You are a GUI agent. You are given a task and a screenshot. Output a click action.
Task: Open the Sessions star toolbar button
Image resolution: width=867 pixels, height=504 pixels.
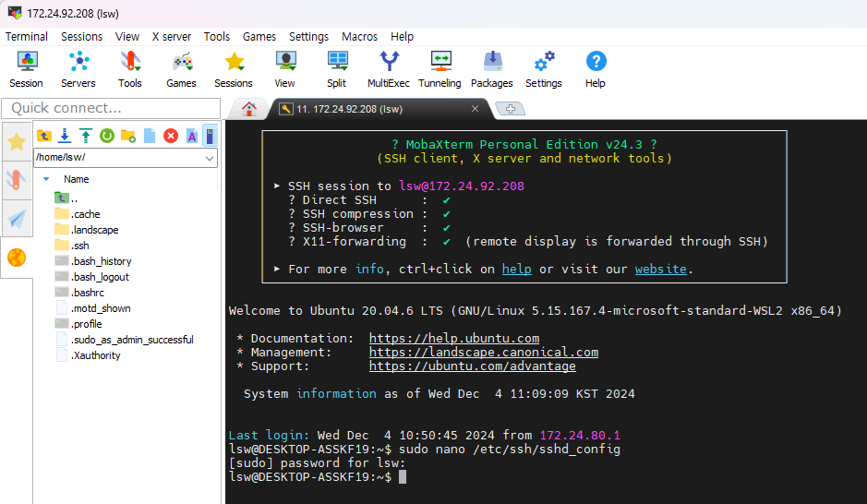(234, 69)
